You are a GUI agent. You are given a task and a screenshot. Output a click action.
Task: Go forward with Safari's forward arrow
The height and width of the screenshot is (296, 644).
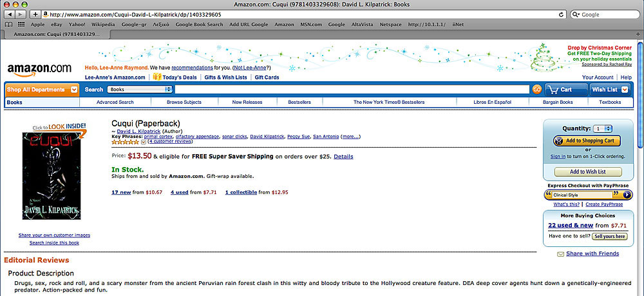click(x=20, y=14)
